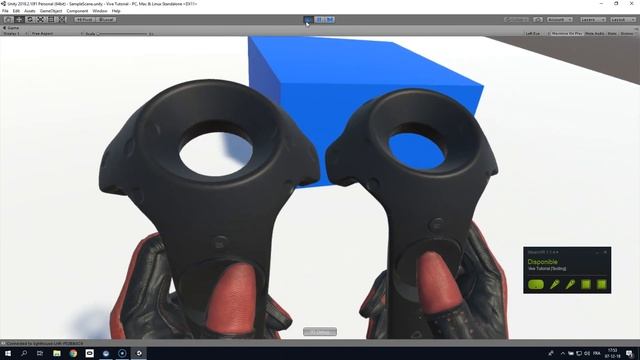Open the Help menu

[x=116, y=11]
